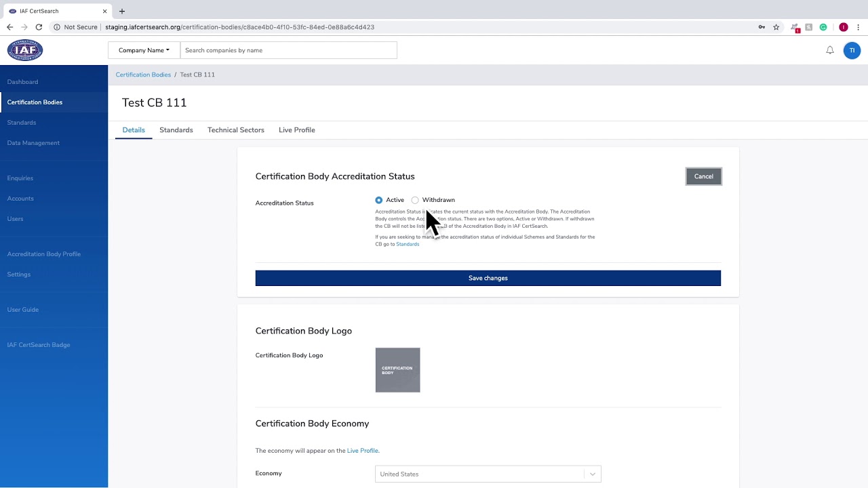The width and height of the screenshot is (868, 488).
Task: Open Enquiries in the sidebar
Action: pos(20,178)
